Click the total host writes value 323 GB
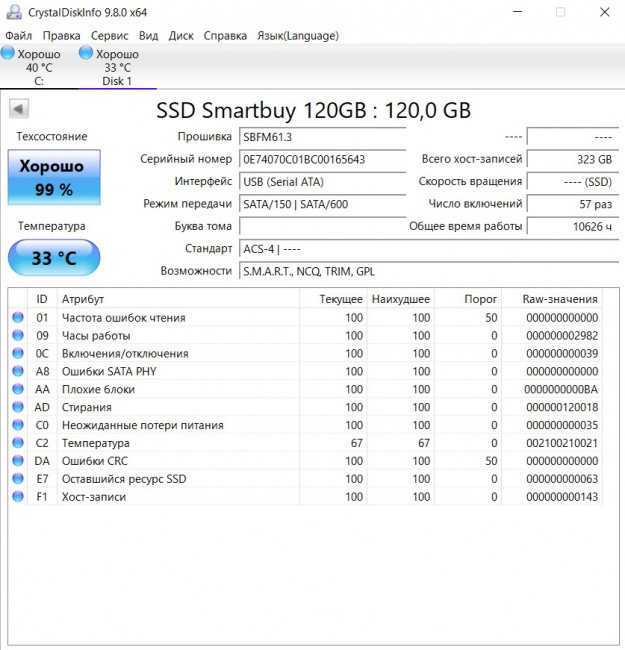 pos(572,159)
